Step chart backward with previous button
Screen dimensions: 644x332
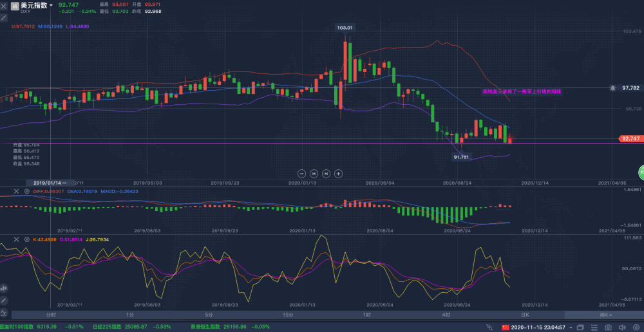[x=314, y=173]
